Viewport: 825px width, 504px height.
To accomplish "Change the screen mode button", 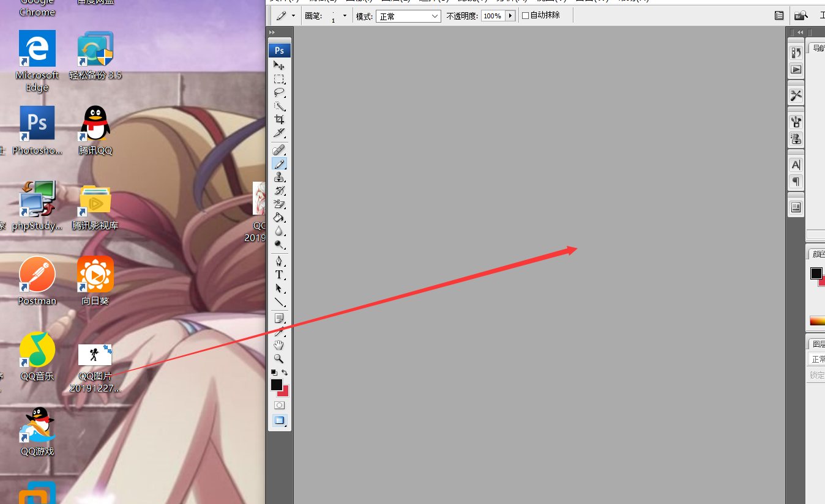I will [279, 420].
